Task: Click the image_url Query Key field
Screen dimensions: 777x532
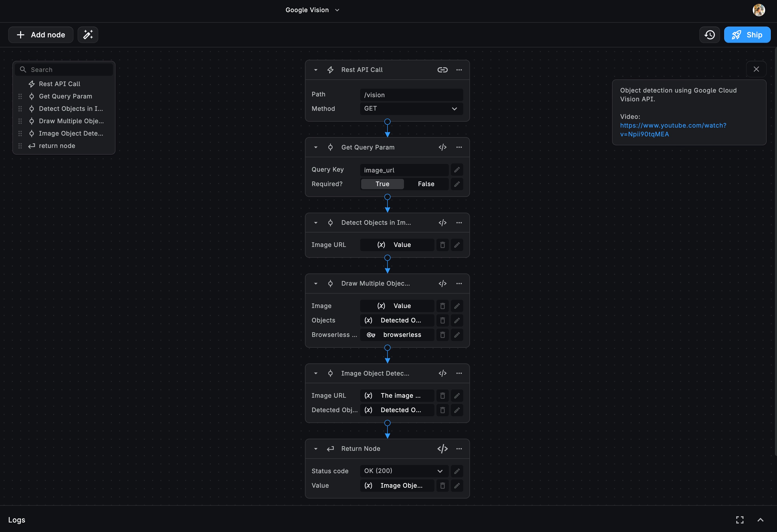Action: (x=404, y=170)
